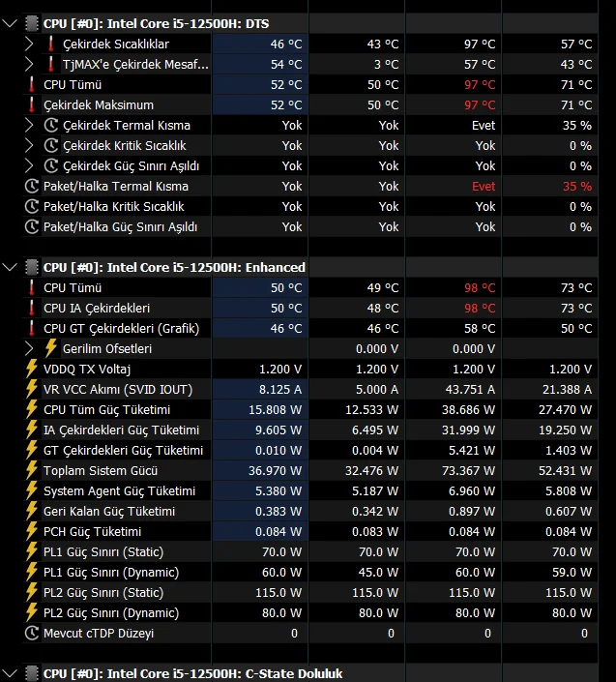Click the red 35 % average value
Viewport: 616px width, 682px height.
(577, 187)
